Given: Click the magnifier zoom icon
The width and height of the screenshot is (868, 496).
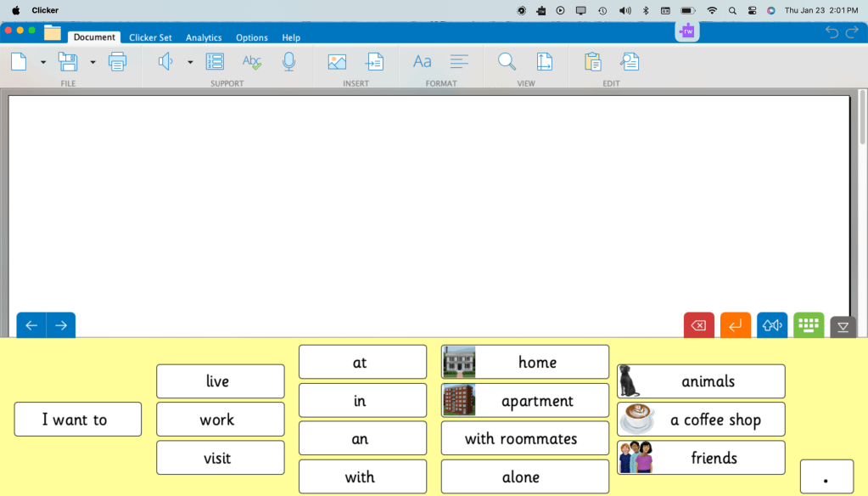Looking at the screenshot, I should pos(507,62).
